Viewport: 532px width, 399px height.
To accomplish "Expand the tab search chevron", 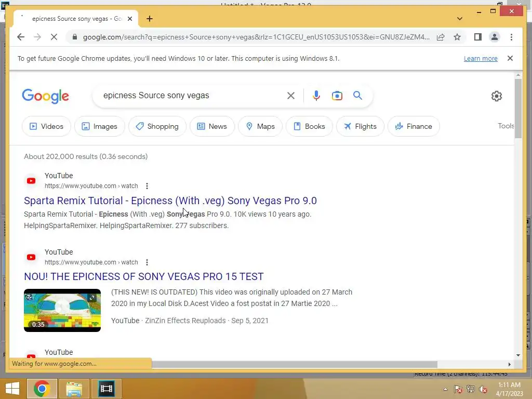I will 459,19.
